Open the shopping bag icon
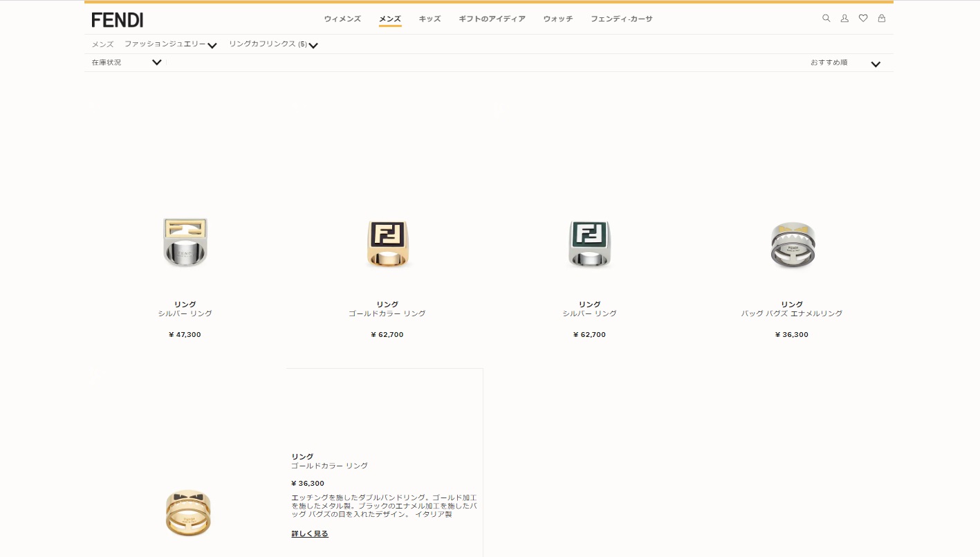The height and width of the screenshot is (557, 980). point(882,19)
